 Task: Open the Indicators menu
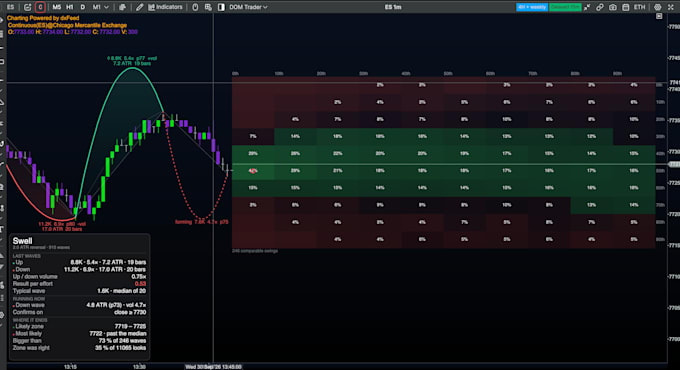165,7
